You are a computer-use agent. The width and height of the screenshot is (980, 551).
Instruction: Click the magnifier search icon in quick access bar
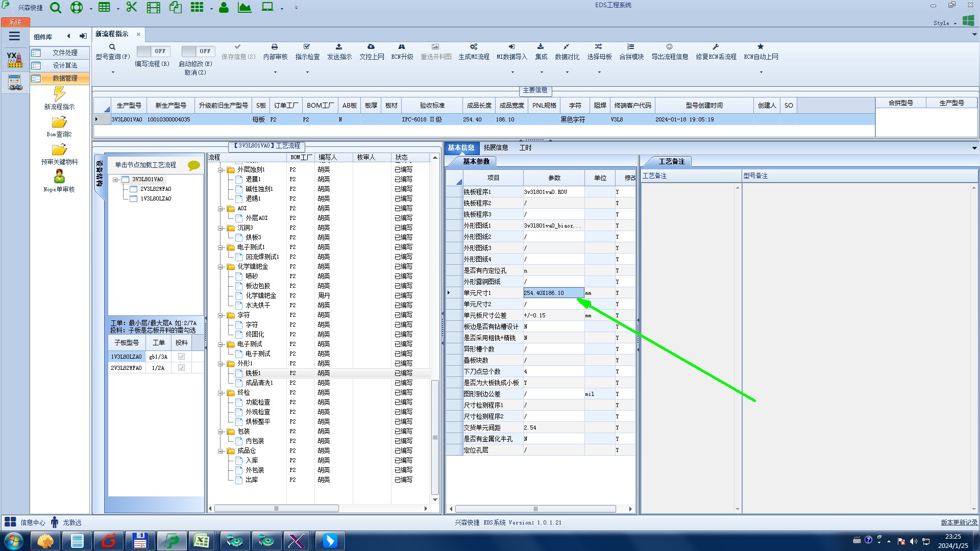(x=56, y=8)
